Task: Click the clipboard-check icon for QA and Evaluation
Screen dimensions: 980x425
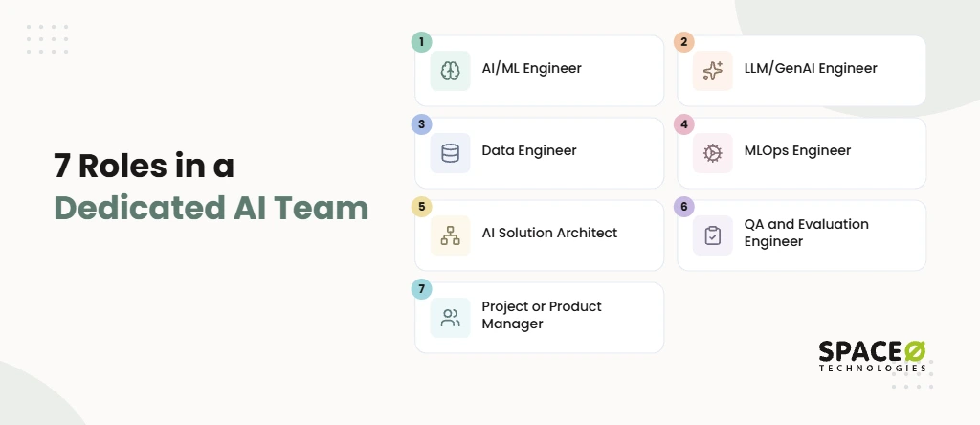Action: point(712,235)
